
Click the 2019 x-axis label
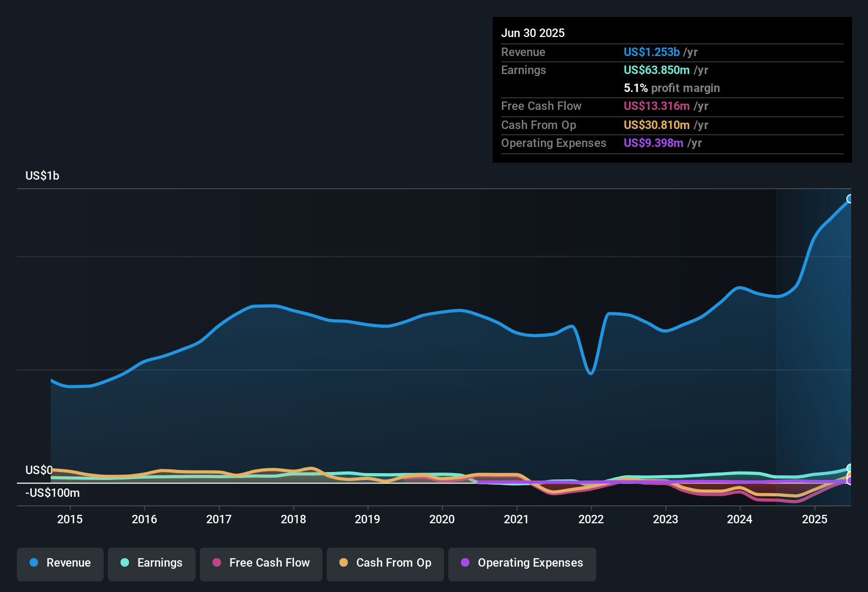coord(367,519)
